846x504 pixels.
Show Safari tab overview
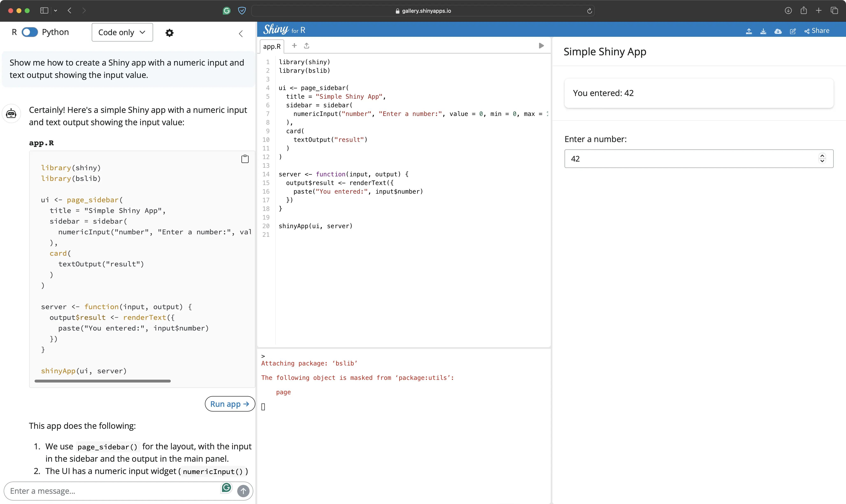(834, 10)
